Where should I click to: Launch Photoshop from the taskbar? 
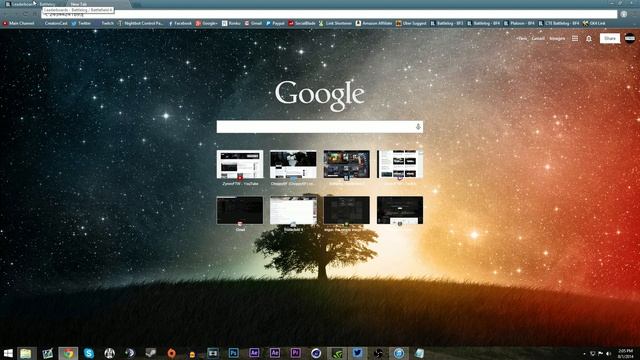point(233,353)
